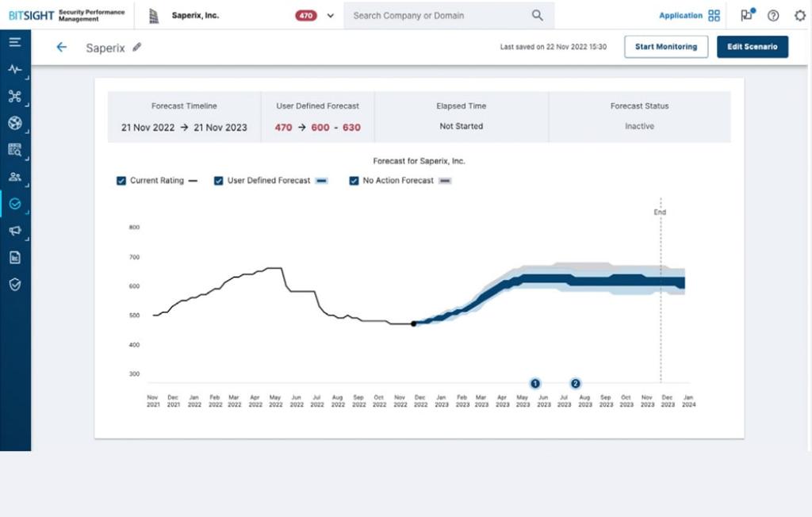Uncheck the User Defined Forecast option

218,181
